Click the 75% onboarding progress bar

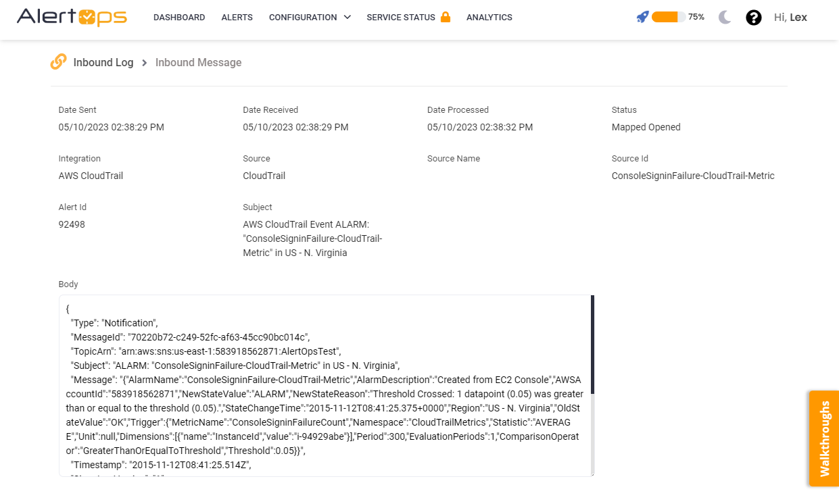click(668, 17)
